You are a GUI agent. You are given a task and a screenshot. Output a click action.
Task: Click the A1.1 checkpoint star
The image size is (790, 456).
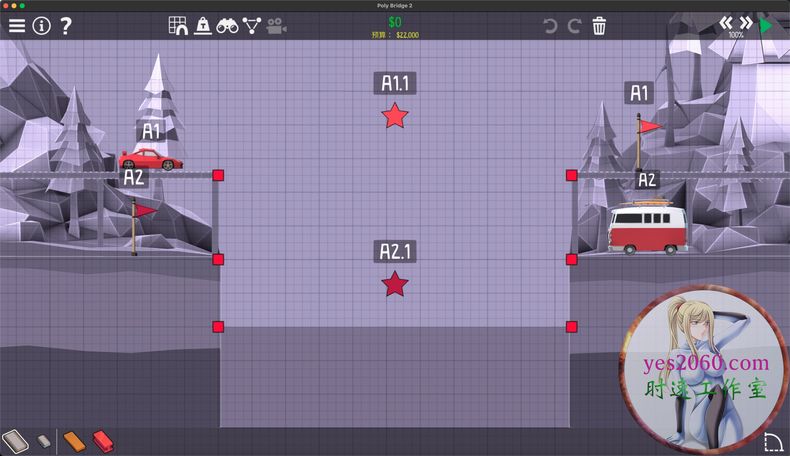[395, 115]
